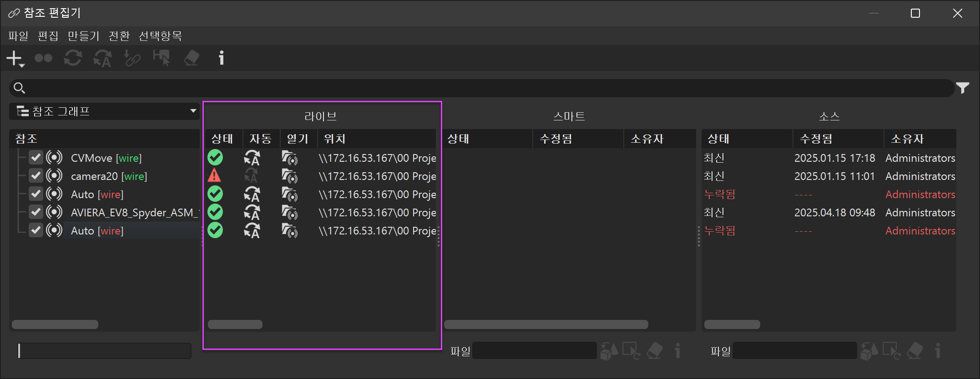Click the scrollbar under the 소스 table
Screen dimensions: 980x379
coord(732,324)
